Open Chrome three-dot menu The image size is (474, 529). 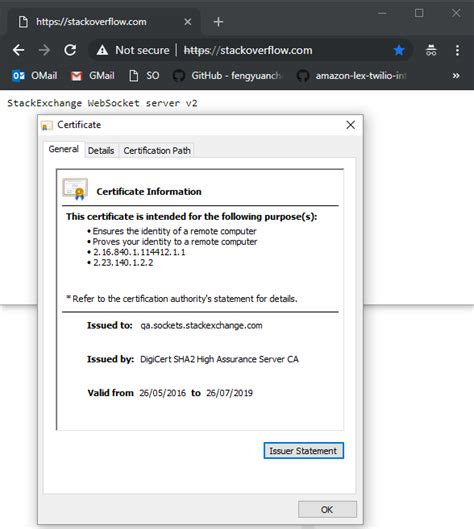(457, 50)
